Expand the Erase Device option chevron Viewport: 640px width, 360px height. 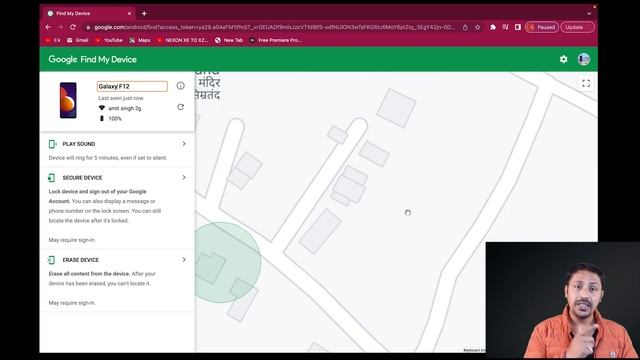[184, 260]
